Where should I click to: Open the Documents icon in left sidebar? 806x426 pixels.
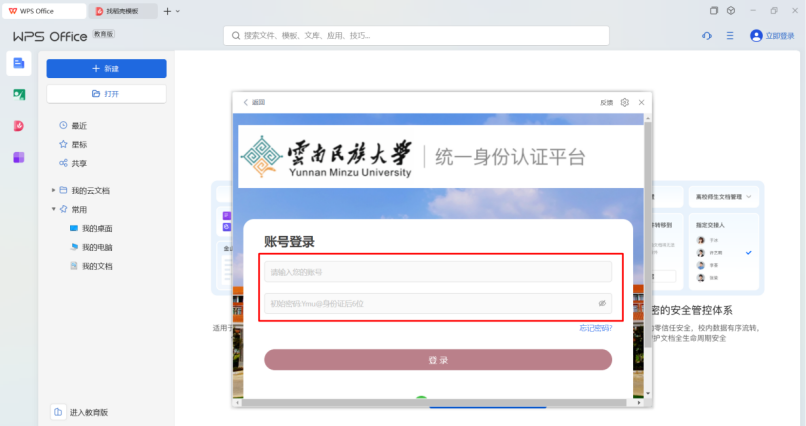coord(19,63)
